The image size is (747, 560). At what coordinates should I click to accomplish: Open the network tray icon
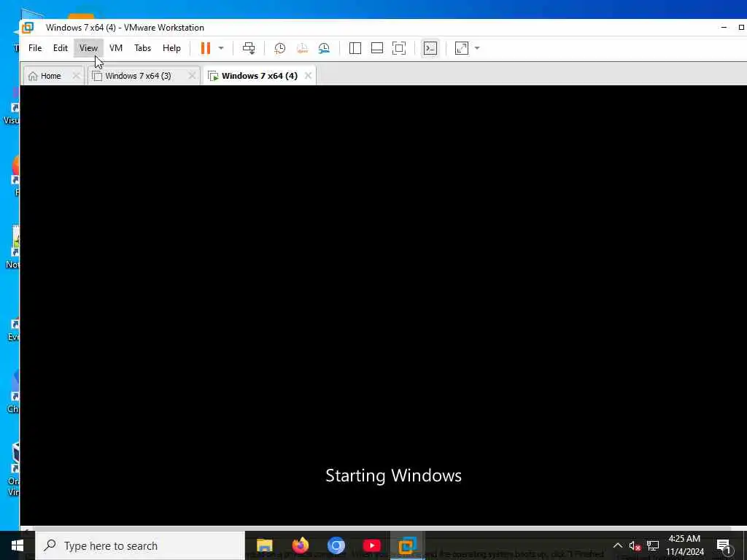(x=653, y=545)
